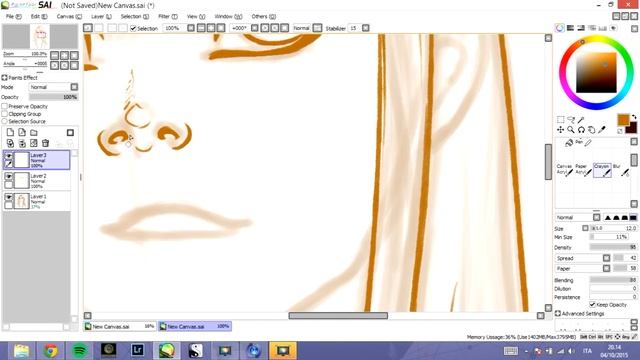Viewport: 640px width, 360px height.
Task: Select the Move tool
Action: click(x=560, y=130)
